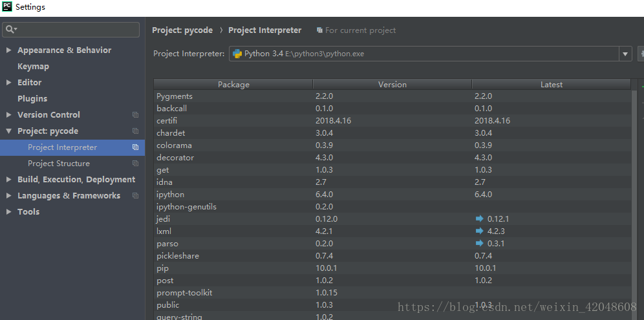Open the Plugins settings page
The image size is (644, 320).
(x=32, y=99)
